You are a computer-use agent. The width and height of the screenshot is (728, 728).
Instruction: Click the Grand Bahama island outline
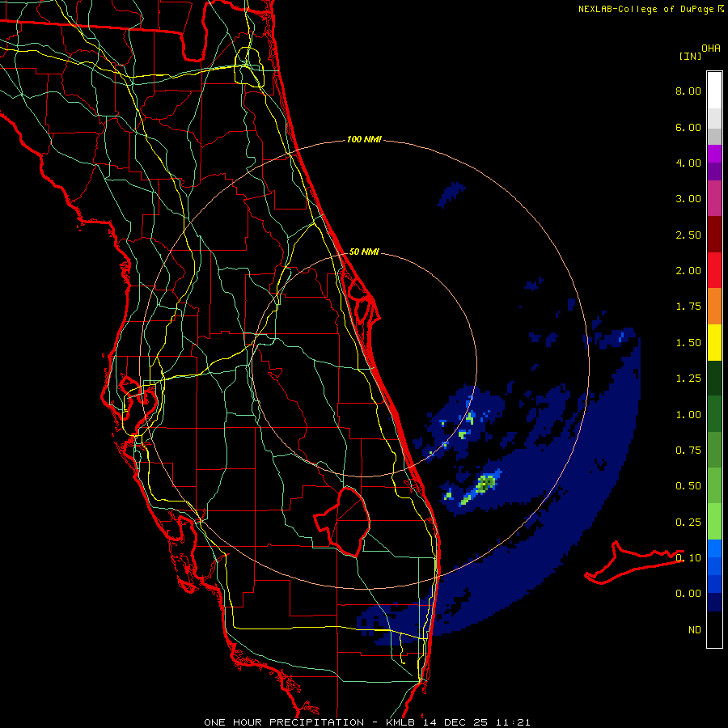click(x=633, y=562)
